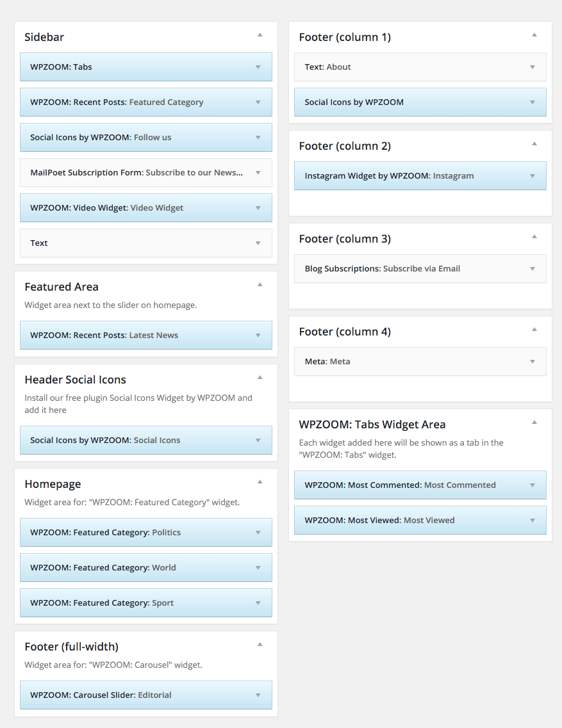Click the "Text: About" widget title
The height and width of the screenshot is (728, 562).
tap(327, 67)
